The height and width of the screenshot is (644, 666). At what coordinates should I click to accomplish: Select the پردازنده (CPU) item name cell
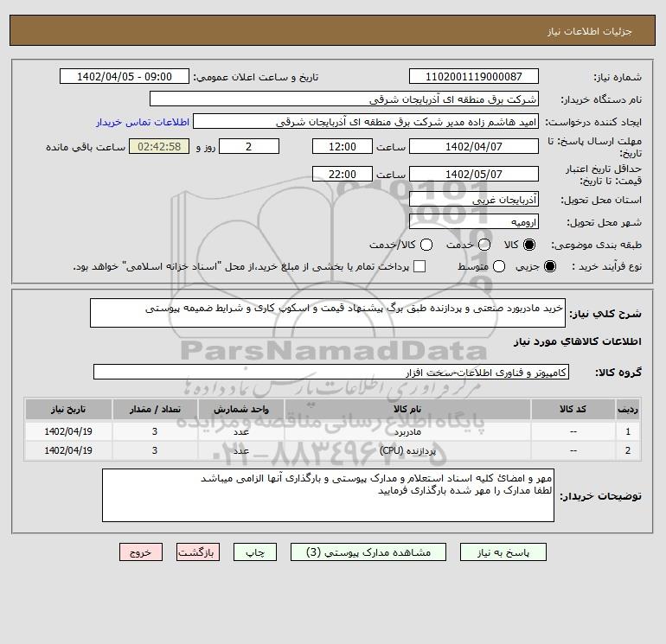click(407, 450)
